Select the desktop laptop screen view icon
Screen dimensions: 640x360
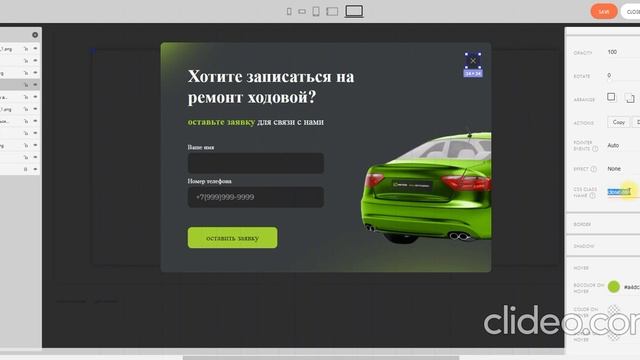[354, 11]
